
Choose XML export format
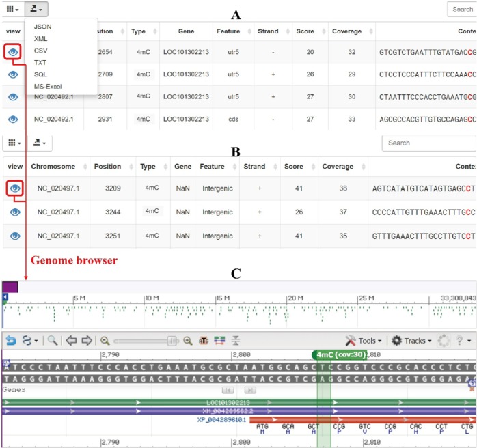click(41, 39)
